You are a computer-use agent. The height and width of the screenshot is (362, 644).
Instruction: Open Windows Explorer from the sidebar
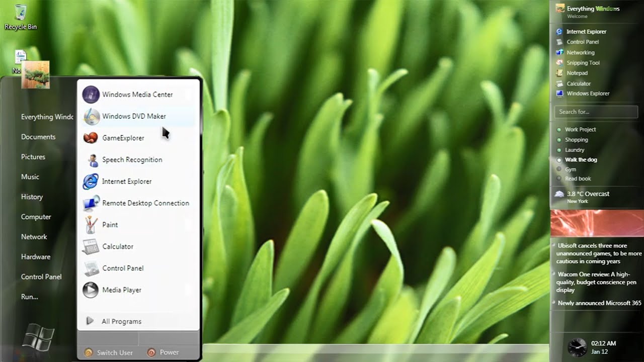coord(583,94)
